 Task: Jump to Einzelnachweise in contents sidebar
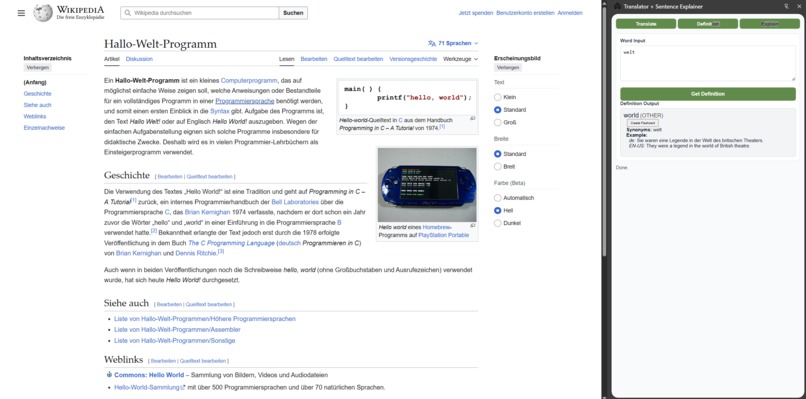(44, 128)
